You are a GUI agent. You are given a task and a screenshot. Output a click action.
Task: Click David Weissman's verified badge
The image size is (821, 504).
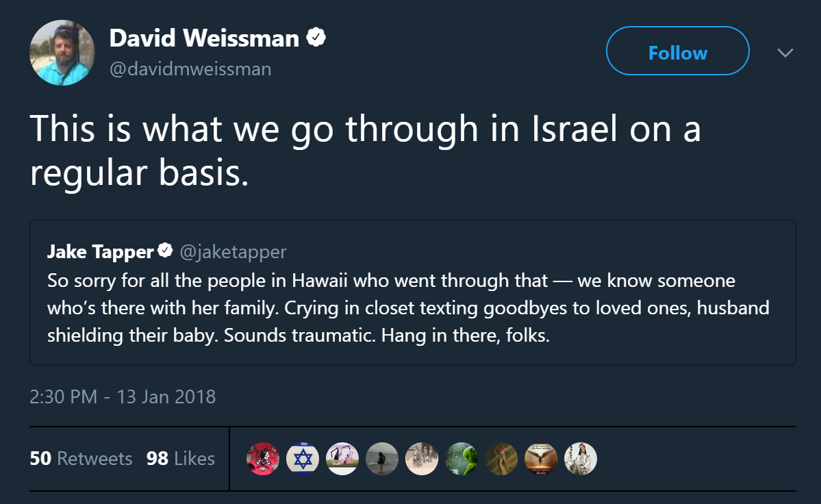(x=316, y=37)
